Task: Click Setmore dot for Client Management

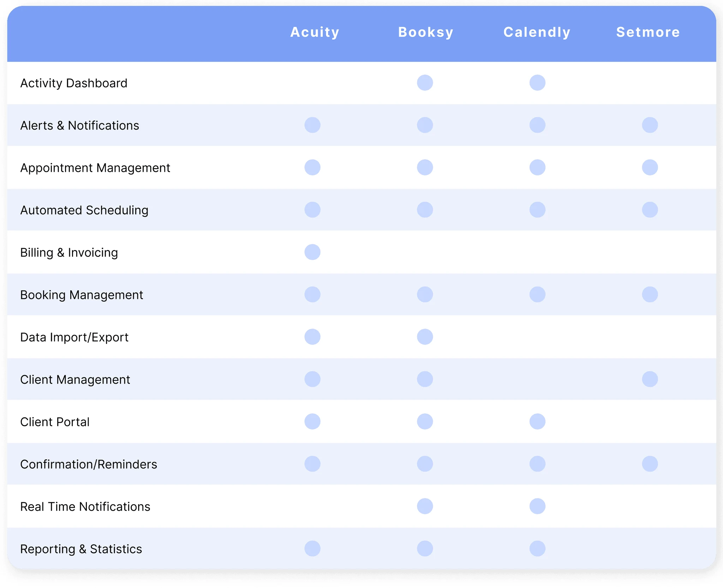Action: [650, 379]
